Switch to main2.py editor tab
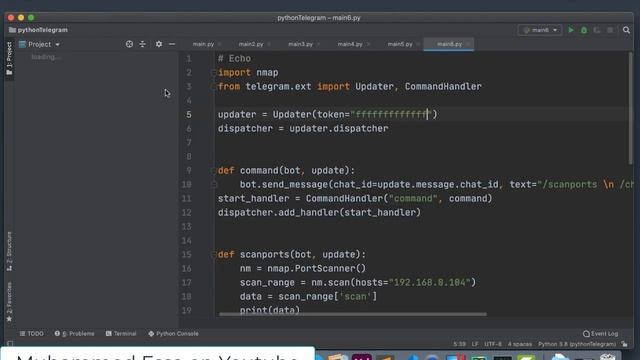Viewport: 640px width, 360px height. pos(251,44)
